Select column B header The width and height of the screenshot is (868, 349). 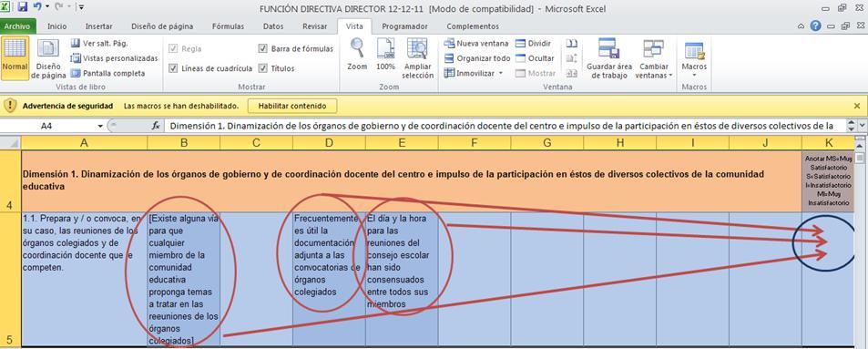click(x=184, y=143)
